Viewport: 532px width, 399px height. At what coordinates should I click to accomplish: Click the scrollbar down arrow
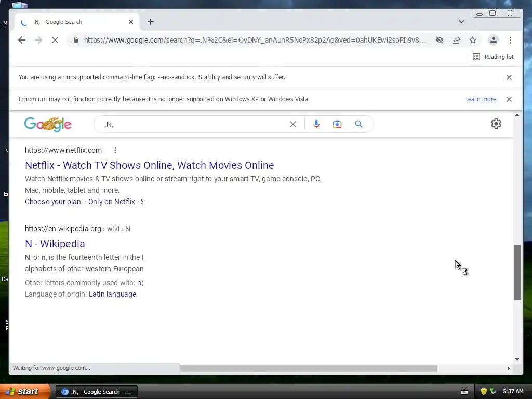tap(517, 360)
